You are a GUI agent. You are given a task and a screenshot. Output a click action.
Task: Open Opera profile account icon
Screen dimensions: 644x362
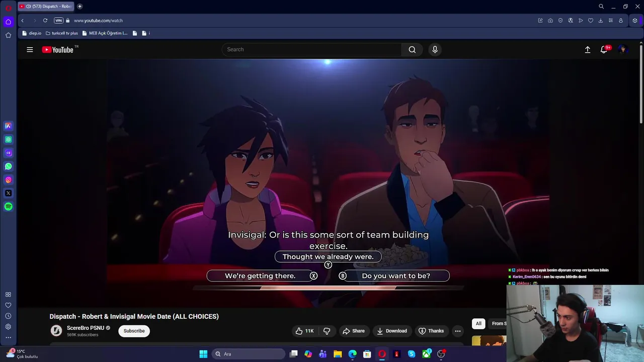621,21
